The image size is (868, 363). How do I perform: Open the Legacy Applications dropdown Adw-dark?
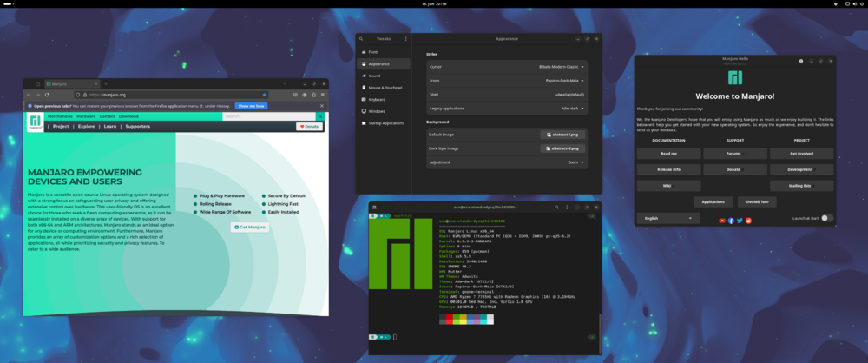click(572, 109)
